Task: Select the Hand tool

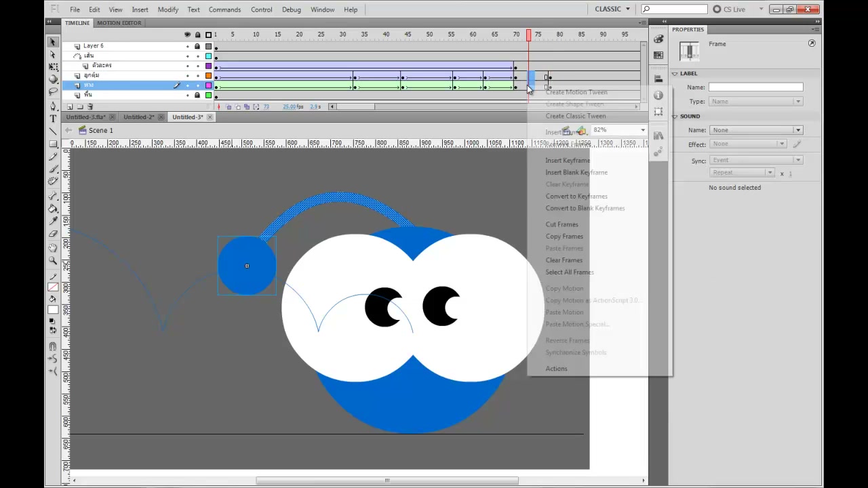Action: point(53,249)
